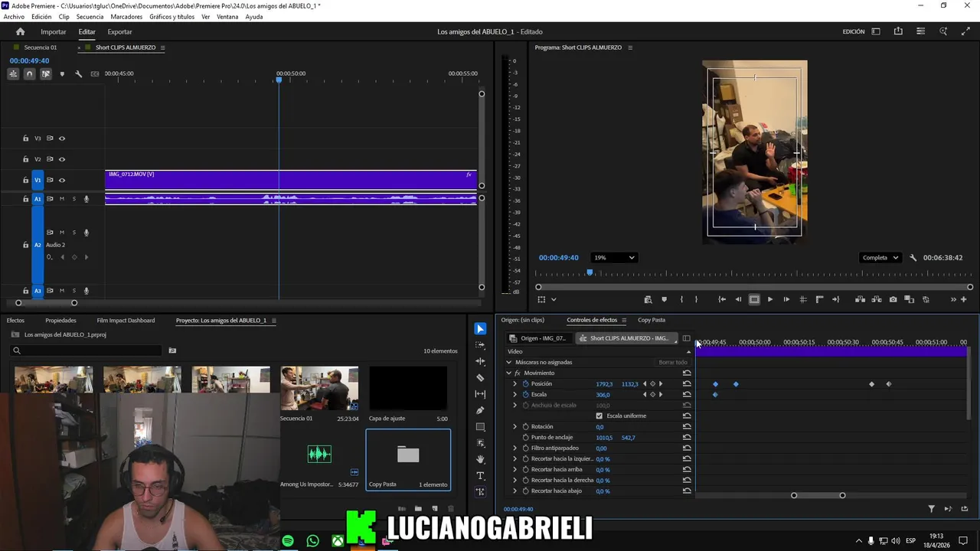Image resolution: width=980 pixels, height=551 pixels.
Task: Select the Copy Pasta bin thumbnail
Action: 408,455
